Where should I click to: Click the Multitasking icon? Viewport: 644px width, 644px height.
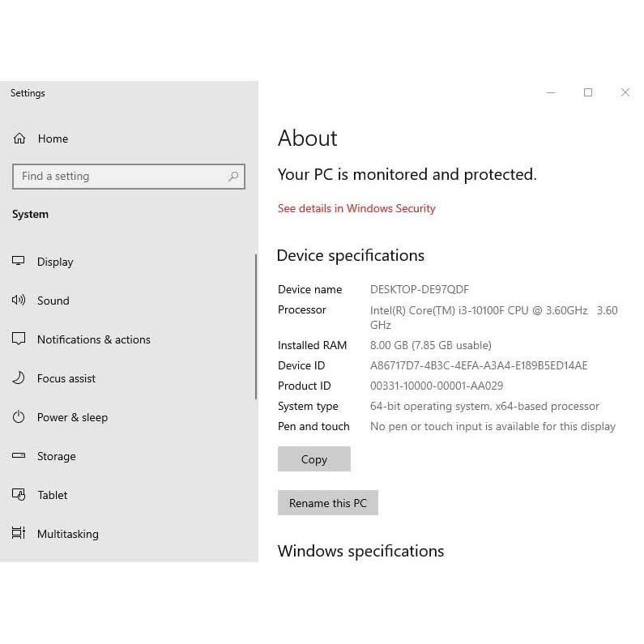(19, 533)
